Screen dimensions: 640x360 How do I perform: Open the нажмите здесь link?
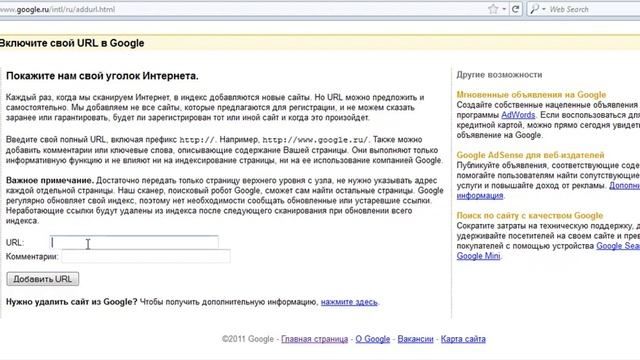[349, 302]
